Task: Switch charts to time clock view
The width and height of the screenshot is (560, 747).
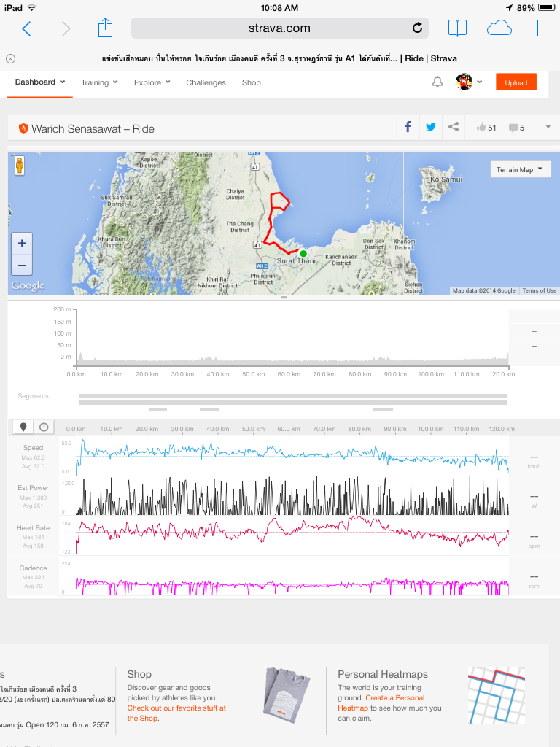Action: (x=44, y=427)
